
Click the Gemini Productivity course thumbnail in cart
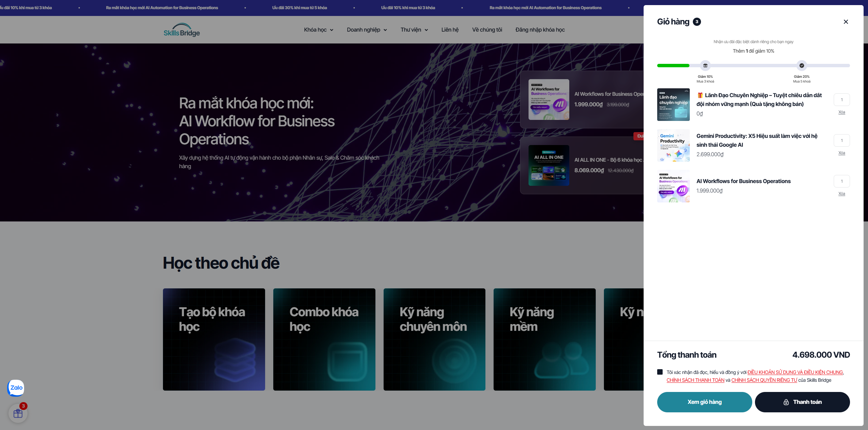[673, 145]
